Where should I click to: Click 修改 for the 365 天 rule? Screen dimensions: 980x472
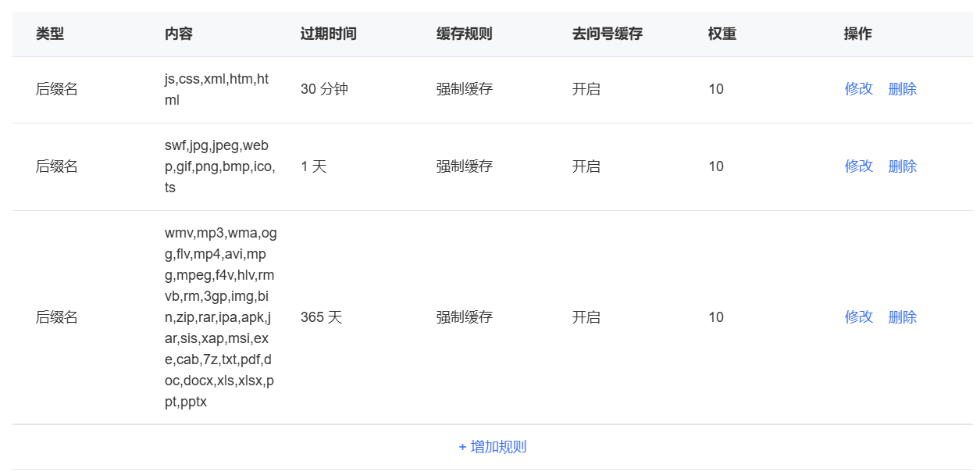859,317
